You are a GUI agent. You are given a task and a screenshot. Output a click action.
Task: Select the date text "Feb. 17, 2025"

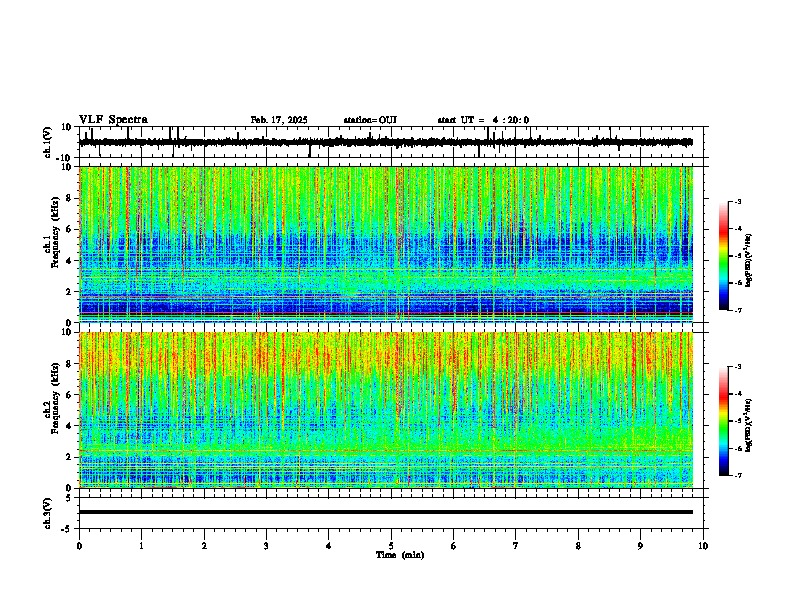click(x=279, y=120)
